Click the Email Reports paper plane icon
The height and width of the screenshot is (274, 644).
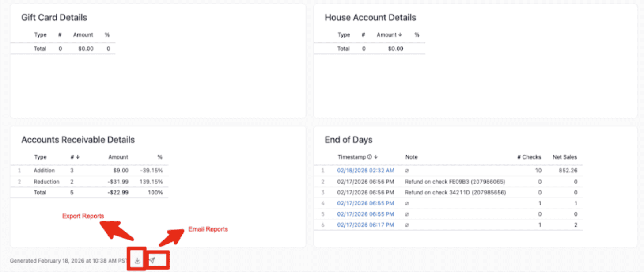(x=152, y=260)
